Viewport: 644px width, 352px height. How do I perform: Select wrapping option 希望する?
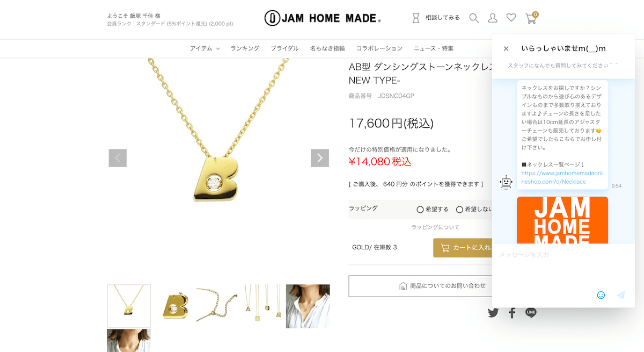(433, 210)
